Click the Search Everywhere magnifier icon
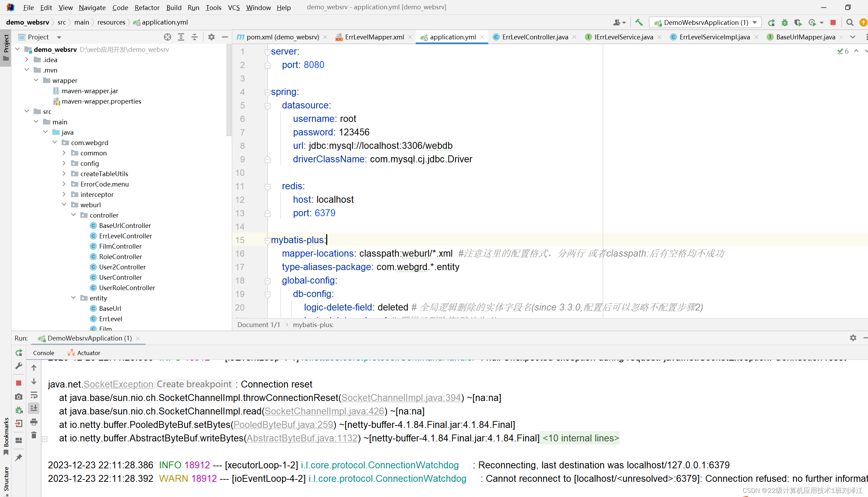This screenshot has height=497, width=868. (850, 22)
